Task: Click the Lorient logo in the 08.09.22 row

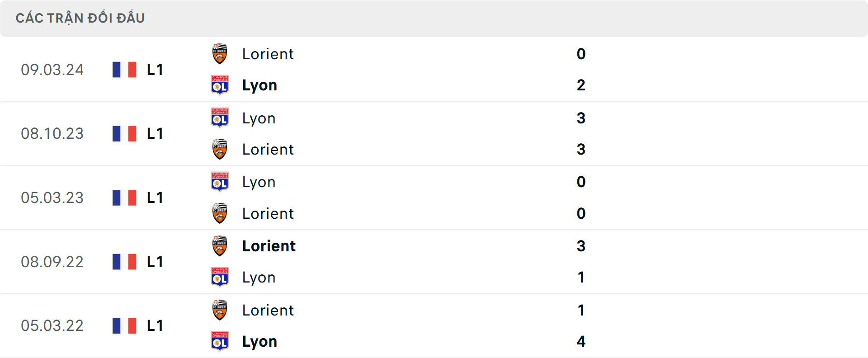Action: click(220, 246)
